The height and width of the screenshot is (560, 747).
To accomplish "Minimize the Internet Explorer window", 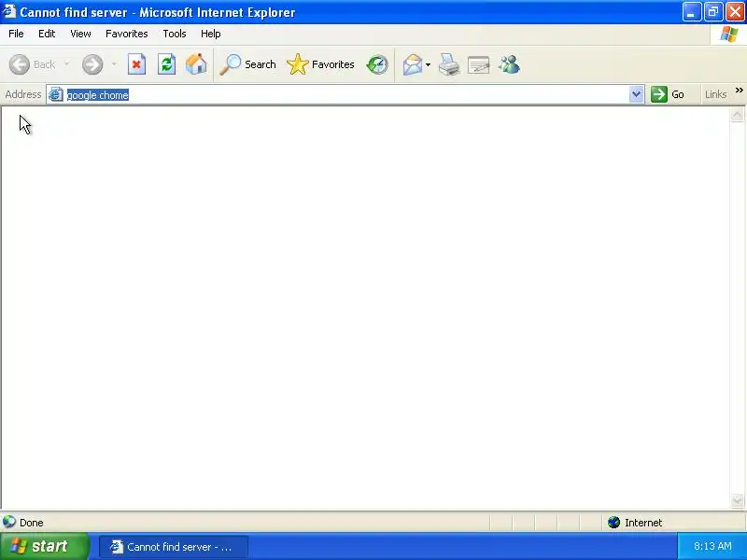I will [x=692, y=12].
